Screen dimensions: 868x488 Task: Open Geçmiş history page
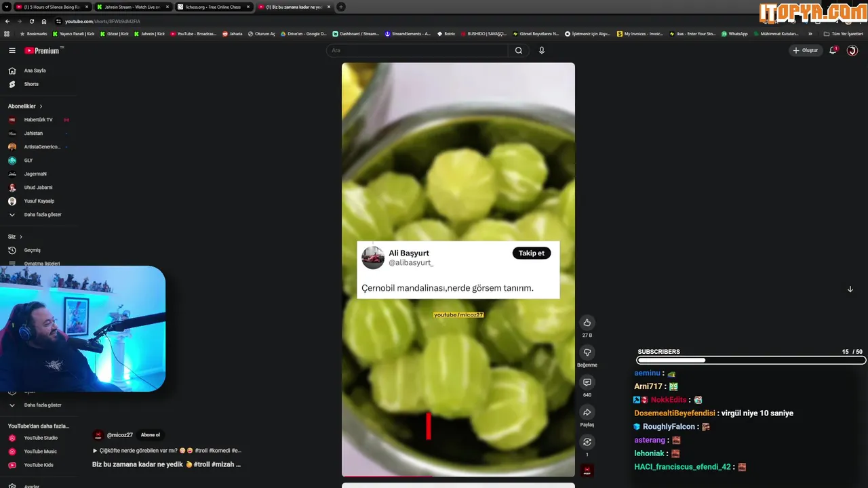[32, 250]
